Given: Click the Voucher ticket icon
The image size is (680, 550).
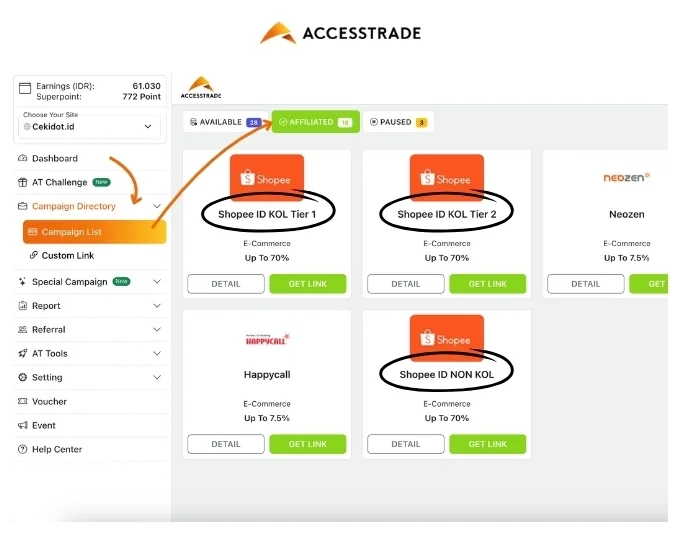Looking at the screenshot, I should 22,401.
